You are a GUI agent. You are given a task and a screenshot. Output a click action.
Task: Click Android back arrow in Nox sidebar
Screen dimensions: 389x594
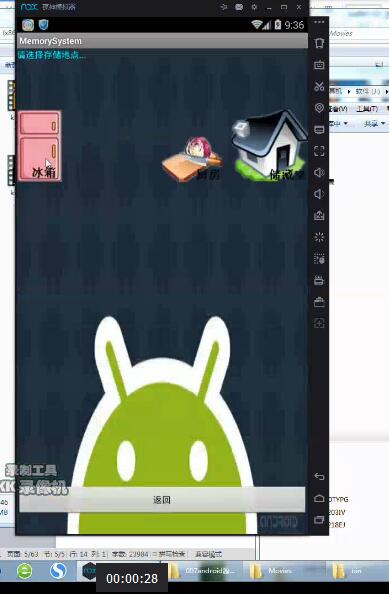[x=319, y=477]
